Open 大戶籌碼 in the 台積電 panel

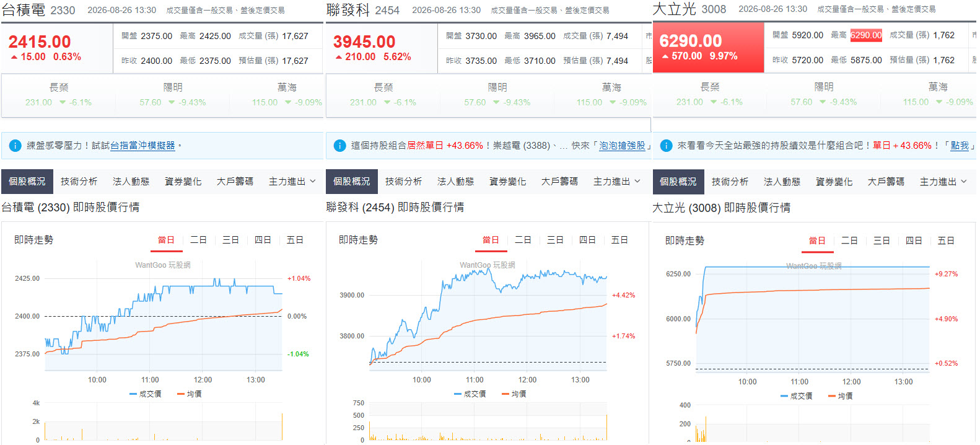pyautogui.click(x=235, y=182)
